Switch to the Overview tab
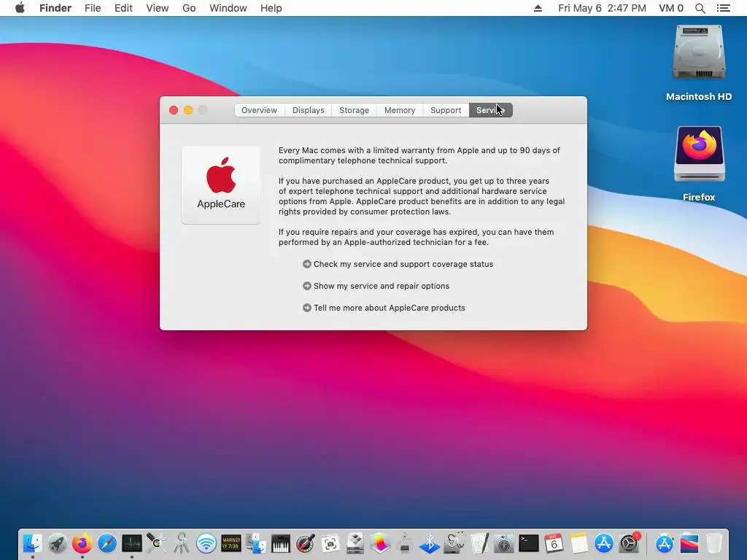The width and height of the screenshot is (747, 560). tap(259, 110)
